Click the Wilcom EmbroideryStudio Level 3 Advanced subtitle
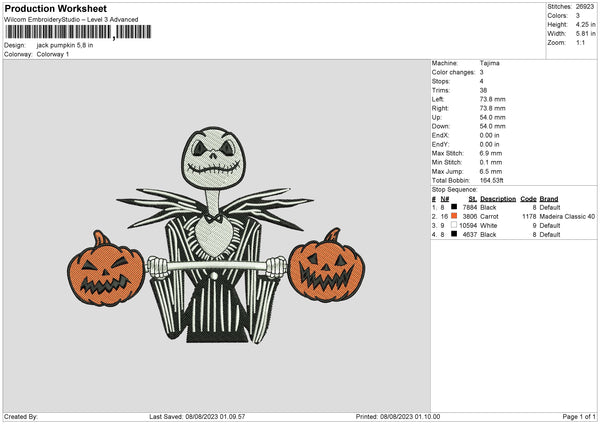 71,20
